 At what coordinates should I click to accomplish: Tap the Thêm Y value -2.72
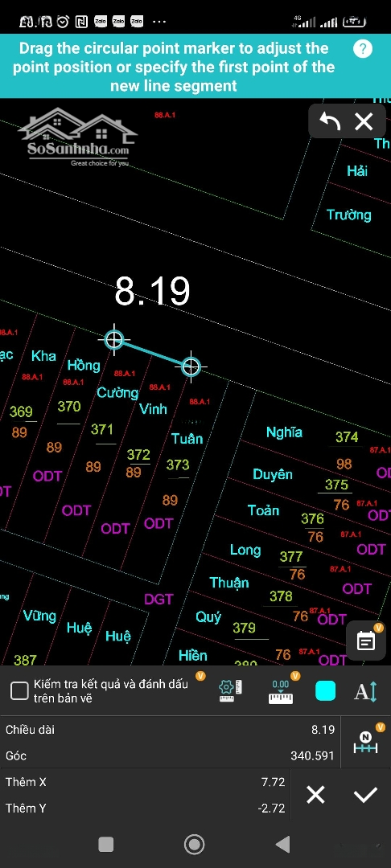[x=271, y=809]
